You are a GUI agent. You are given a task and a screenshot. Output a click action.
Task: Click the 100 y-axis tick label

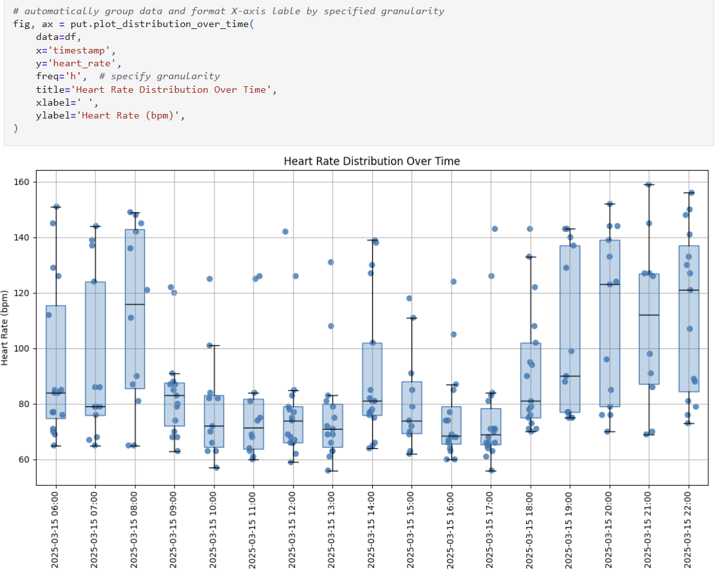coord(23,348)
